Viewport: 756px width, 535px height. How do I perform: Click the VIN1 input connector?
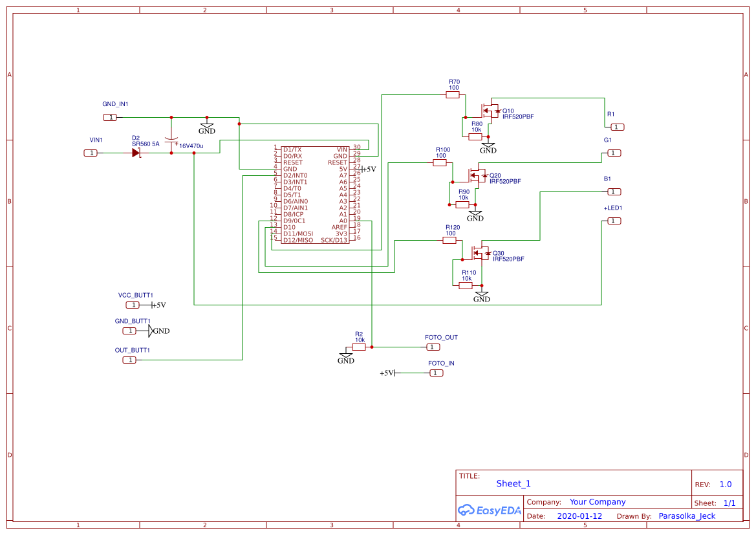point(90,153)
